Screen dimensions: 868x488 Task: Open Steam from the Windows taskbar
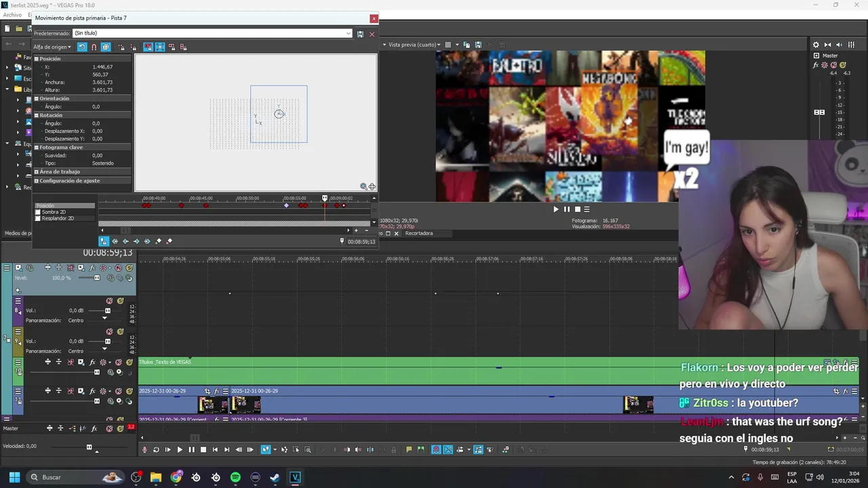[275, 477]
